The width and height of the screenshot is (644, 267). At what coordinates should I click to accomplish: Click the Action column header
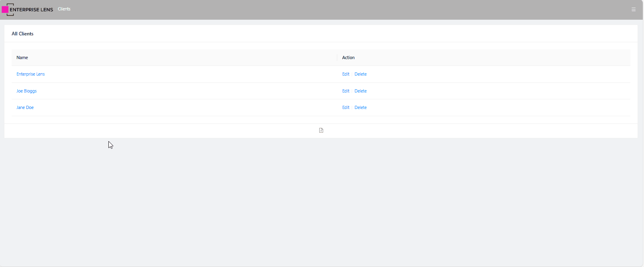(x=348, y=58)
